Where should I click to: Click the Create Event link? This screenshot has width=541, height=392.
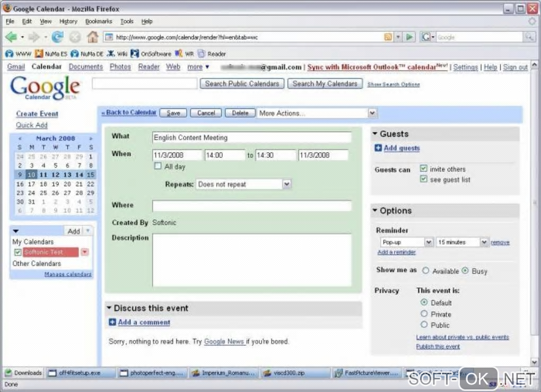click(x=37, y=114)
